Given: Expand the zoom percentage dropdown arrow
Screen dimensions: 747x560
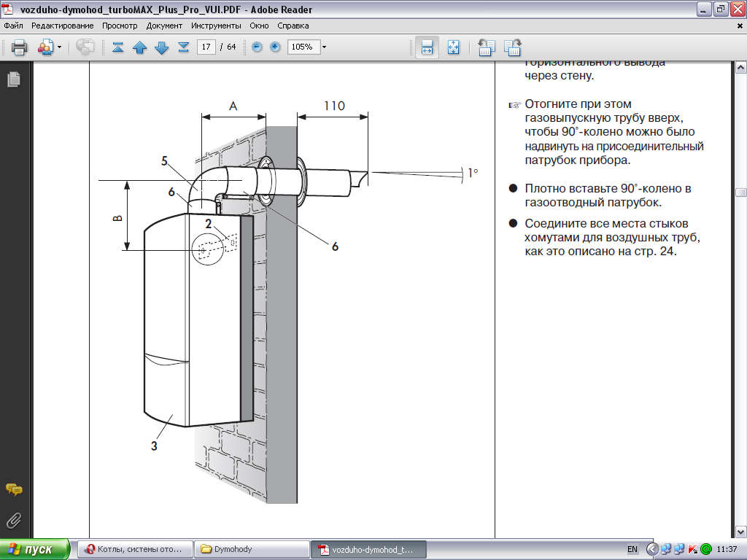Looking at the screenshot, I should (324, 47).
